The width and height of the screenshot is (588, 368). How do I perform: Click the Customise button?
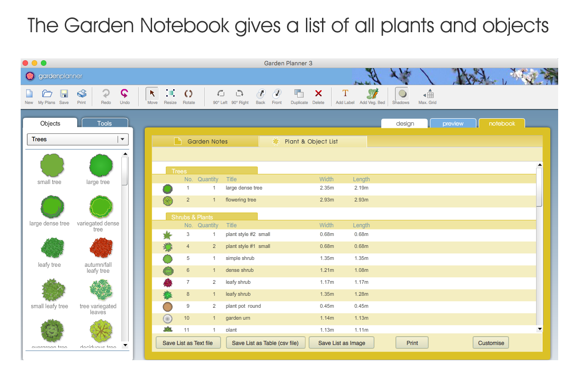pyautogui.click(x=491, y=343)
